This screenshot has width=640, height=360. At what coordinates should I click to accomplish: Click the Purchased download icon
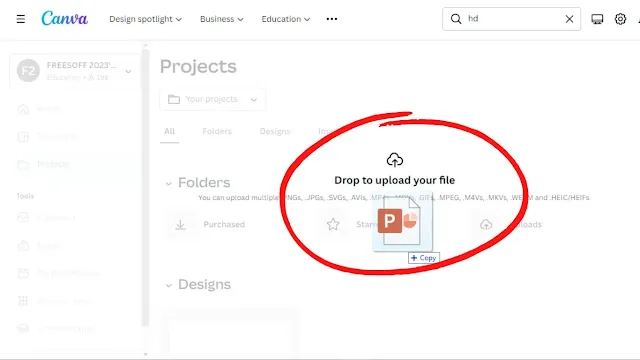180,224
